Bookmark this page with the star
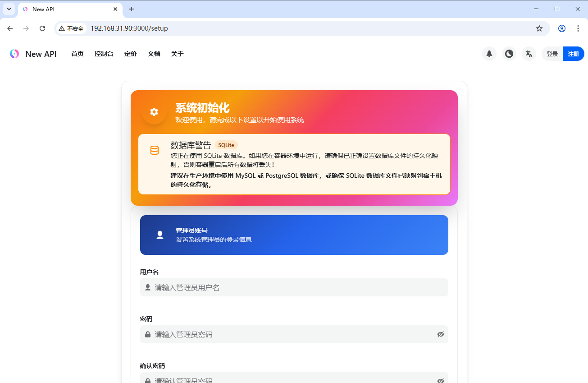The image size is (588, 383). (539, 28)
